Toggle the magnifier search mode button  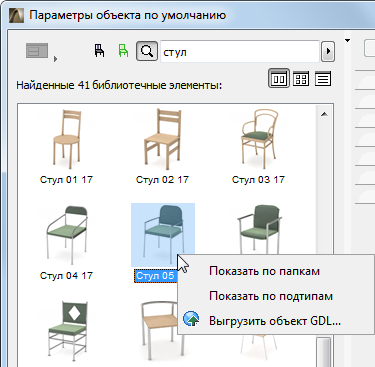[x=147, y=51]
